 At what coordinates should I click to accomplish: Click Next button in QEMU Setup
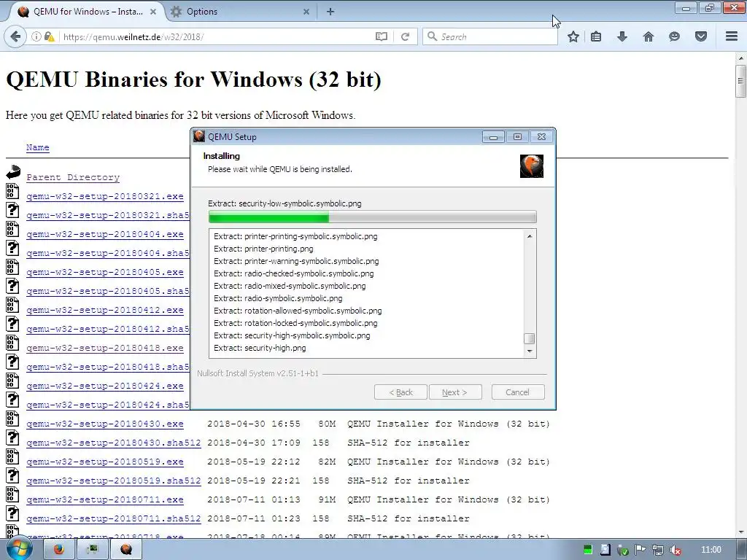455,392
